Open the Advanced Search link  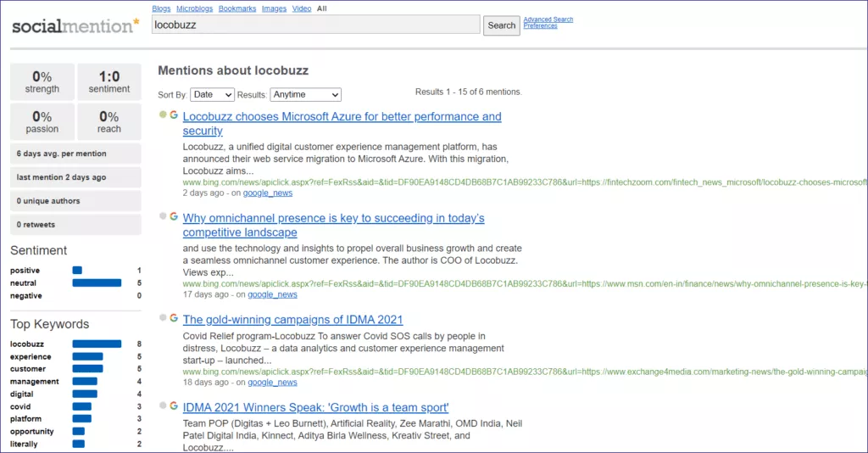pos(548,20)
